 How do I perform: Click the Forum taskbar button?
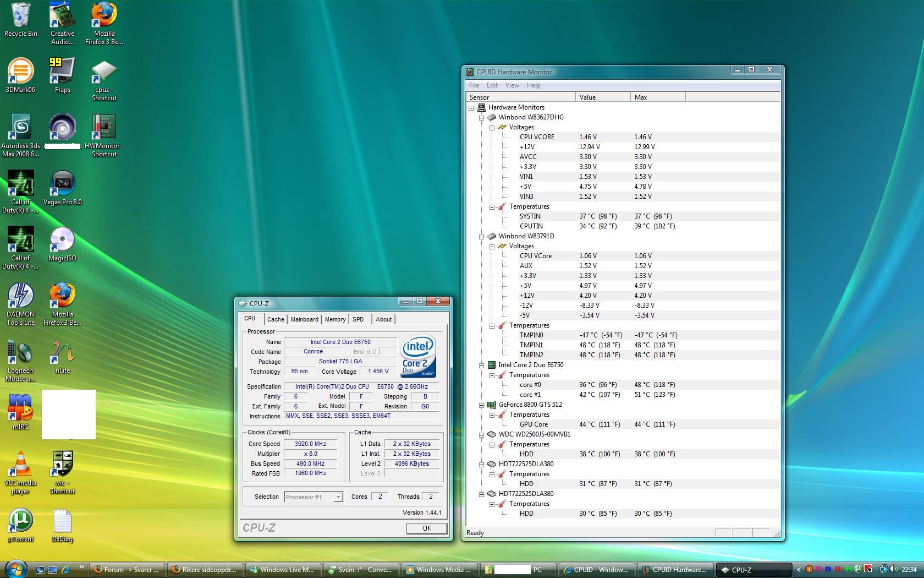pyautogui.click(x=128, y=570)
